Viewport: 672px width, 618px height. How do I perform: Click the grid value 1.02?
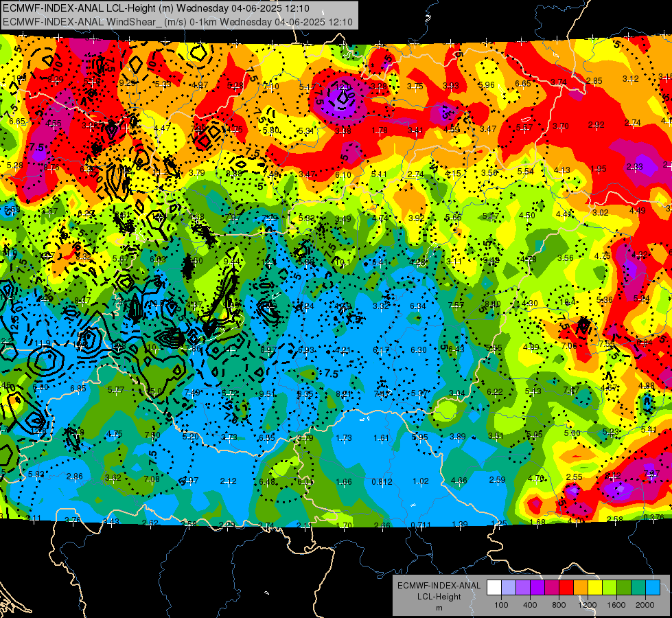coord(420,481)
